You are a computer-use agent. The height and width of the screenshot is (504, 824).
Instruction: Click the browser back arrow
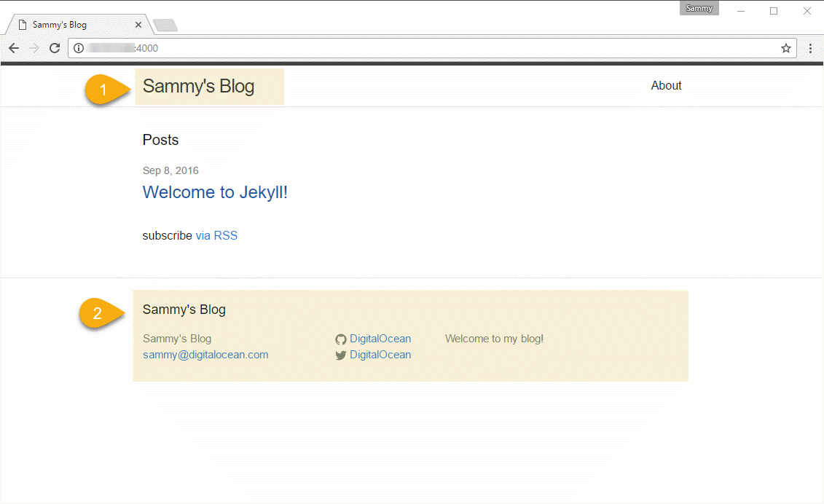click(x=14, y=48)
